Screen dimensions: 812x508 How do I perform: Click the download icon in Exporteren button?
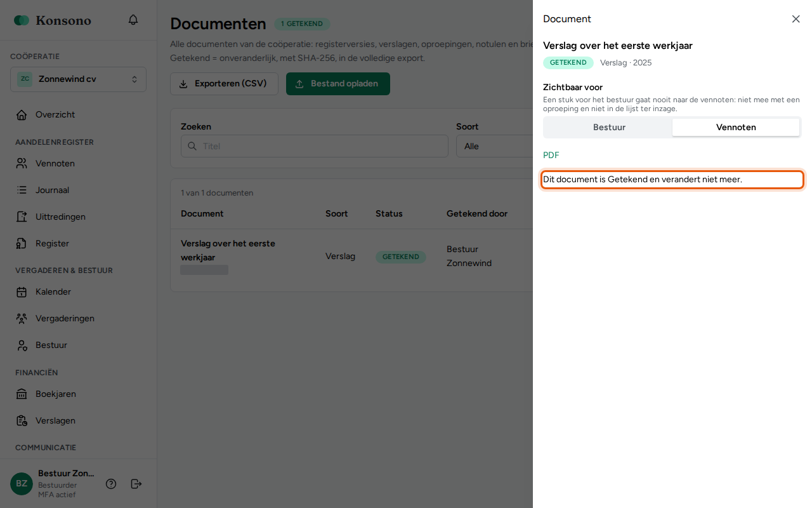coord(183,84)
